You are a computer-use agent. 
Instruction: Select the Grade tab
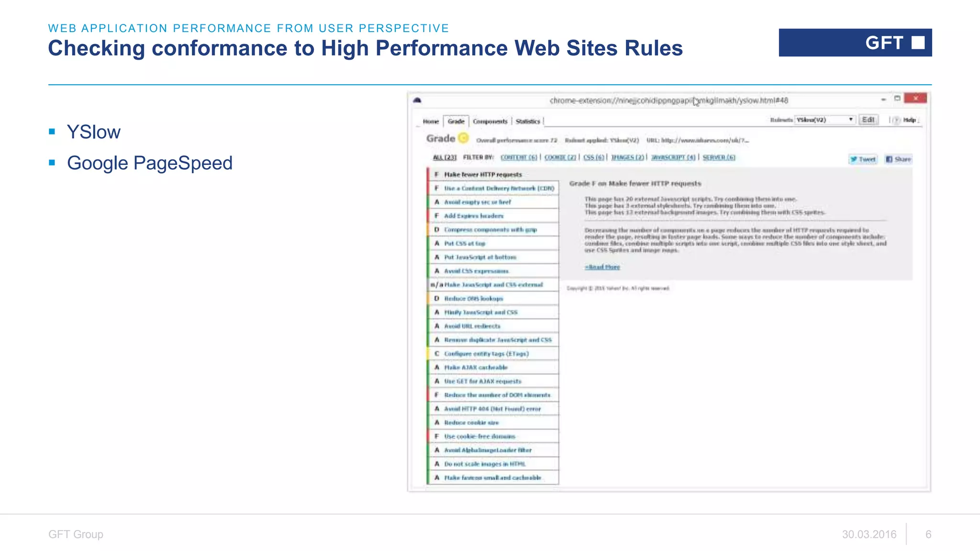[x=456, y=121]
